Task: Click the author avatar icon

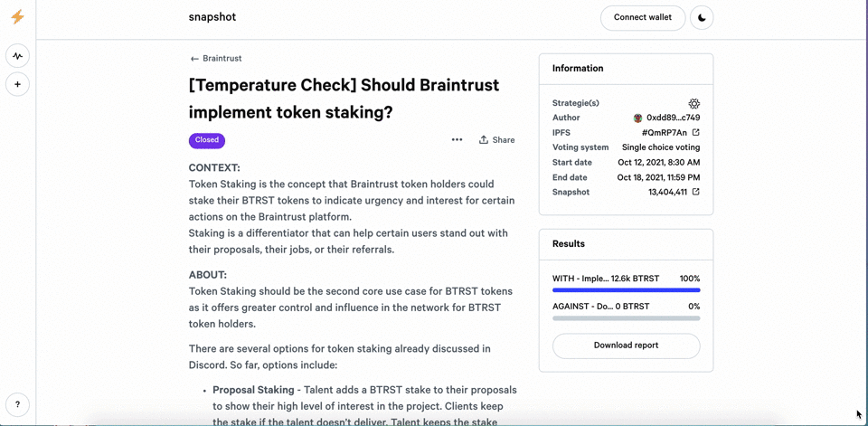Action: tap(637, 118)
